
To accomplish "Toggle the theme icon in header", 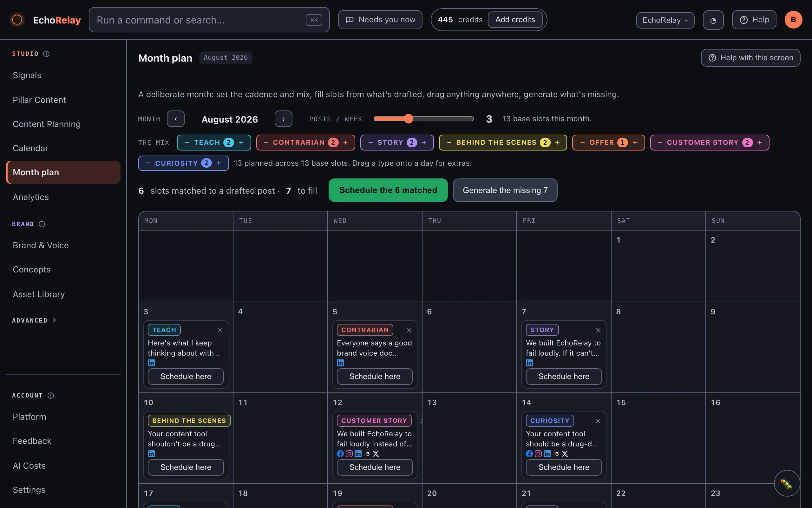I will pos(713,20).
